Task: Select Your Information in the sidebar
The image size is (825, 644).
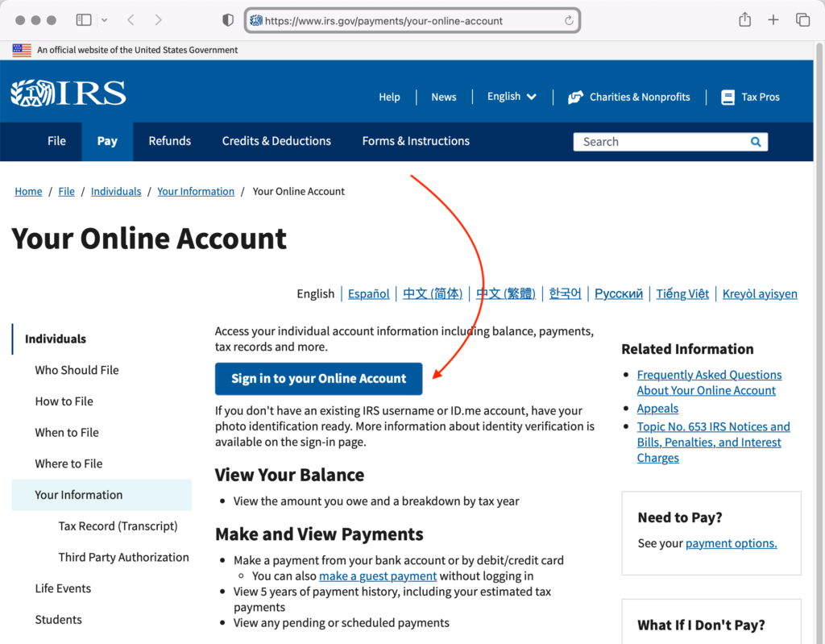Action: [102, 495]
